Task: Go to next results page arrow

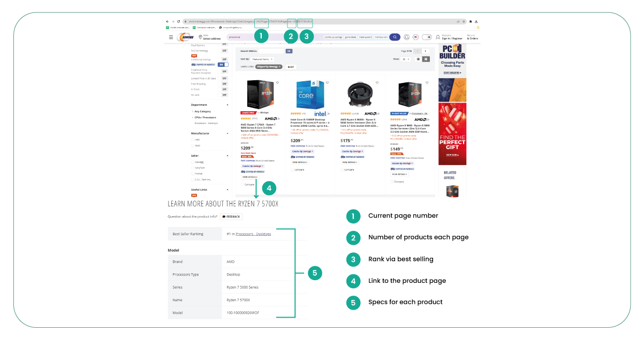Action: [x=426, y=51]
